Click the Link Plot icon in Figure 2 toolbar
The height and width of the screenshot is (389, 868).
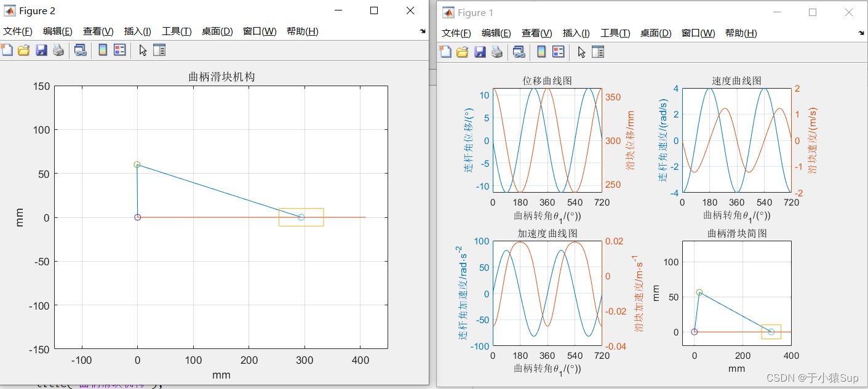[x=80, y=50]
